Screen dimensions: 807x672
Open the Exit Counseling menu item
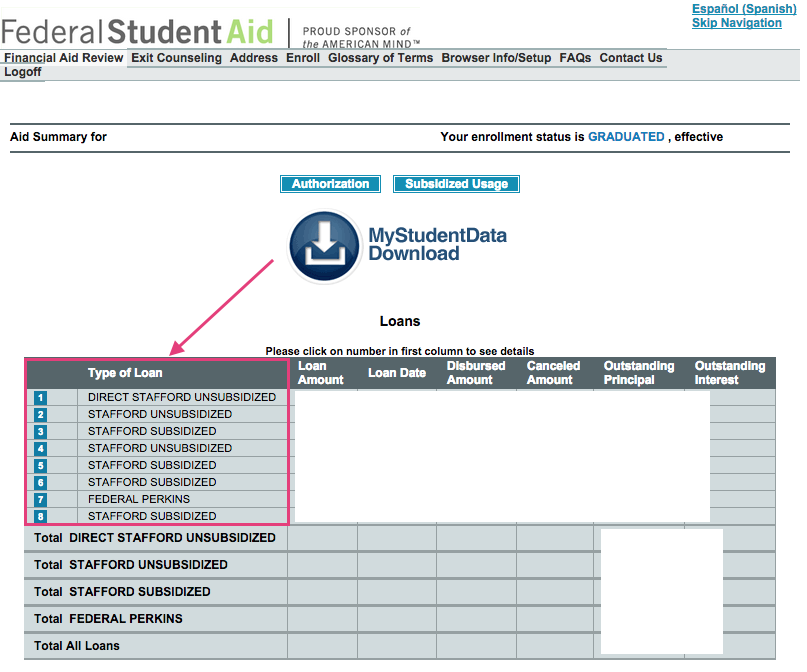click(176, 58)
